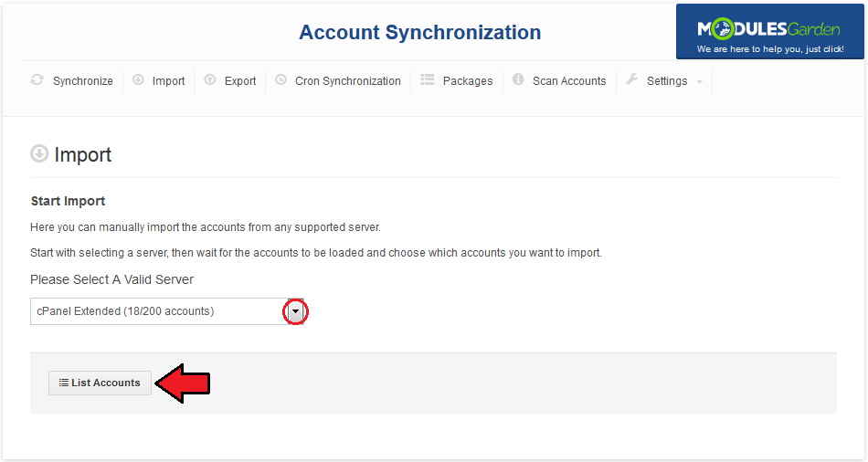
Task: Click the Packages list icon
Action: coord(427,79)
